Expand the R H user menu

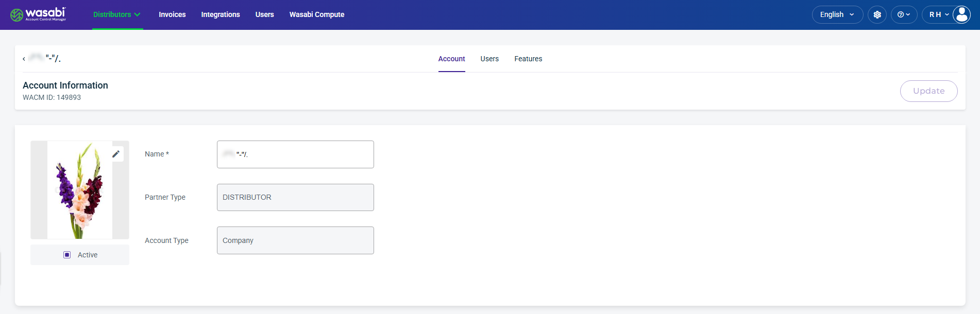pyautogui.click(x=939, y=14)
